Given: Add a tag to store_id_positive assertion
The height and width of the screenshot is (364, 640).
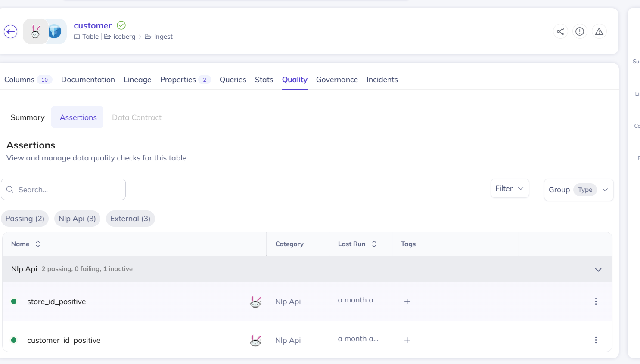Looking at the screenshot, I should pyautogui.click(x=407, y=301).
